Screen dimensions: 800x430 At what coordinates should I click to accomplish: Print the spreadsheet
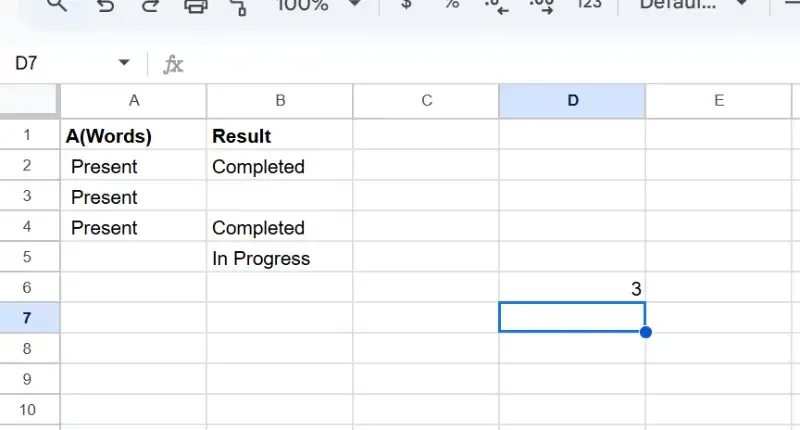(x=196, y=5)
